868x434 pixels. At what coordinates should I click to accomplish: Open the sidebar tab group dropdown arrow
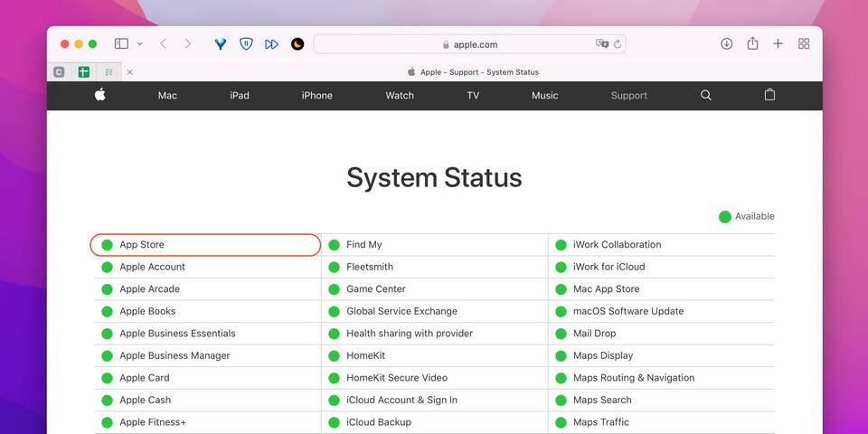point(139,43)
